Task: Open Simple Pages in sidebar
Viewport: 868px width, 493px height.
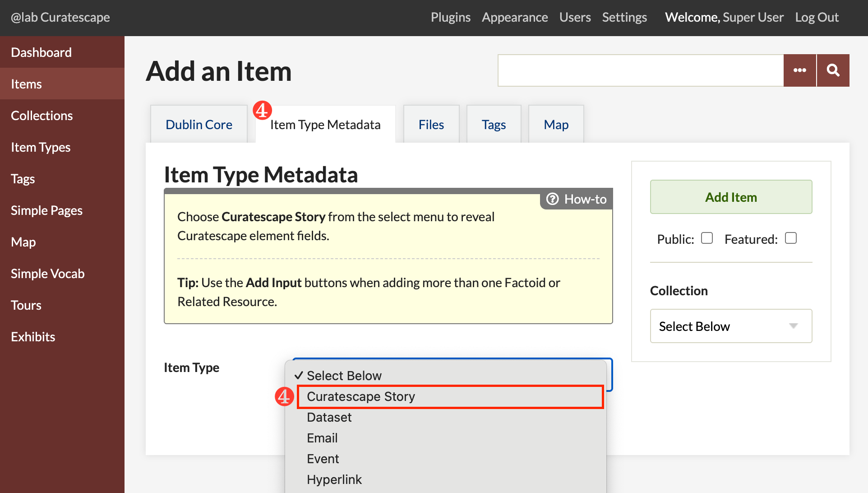Action: pyautogui.click(x=62, y=210)
